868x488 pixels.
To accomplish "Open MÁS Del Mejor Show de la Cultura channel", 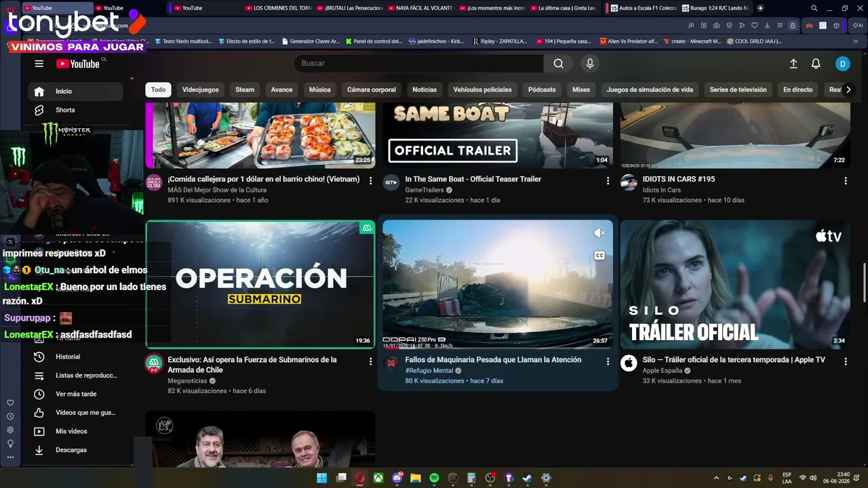I will [217, 190].
